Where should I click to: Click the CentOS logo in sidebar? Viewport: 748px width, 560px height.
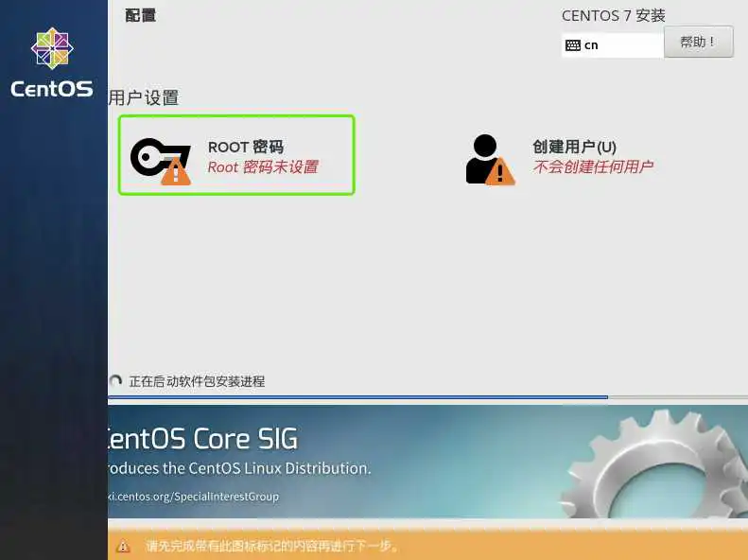52,62
